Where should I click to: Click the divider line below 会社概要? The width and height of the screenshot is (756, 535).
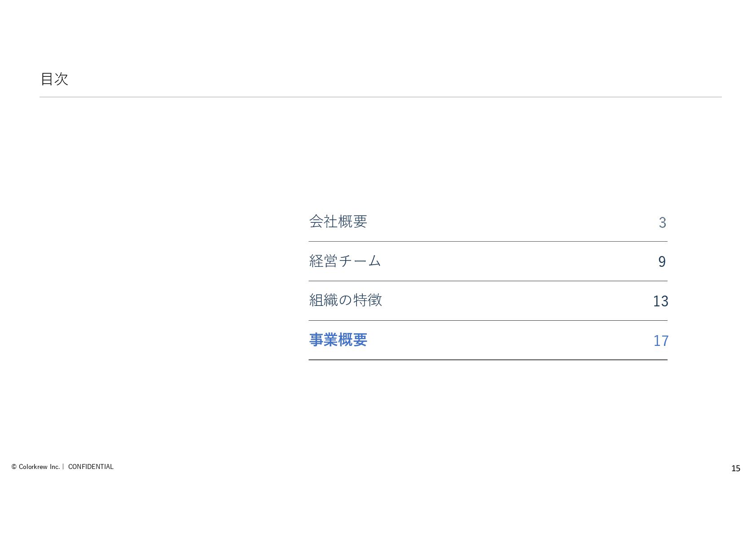pos(488,242)
